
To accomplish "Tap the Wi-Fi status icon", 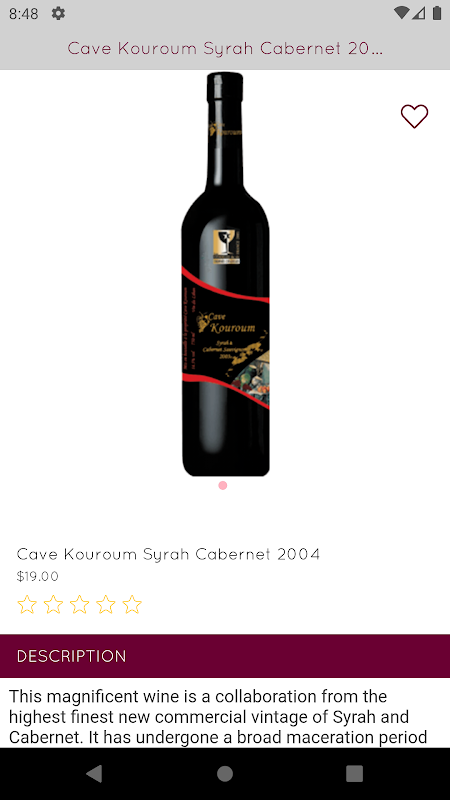I will (x=402, y=13).
